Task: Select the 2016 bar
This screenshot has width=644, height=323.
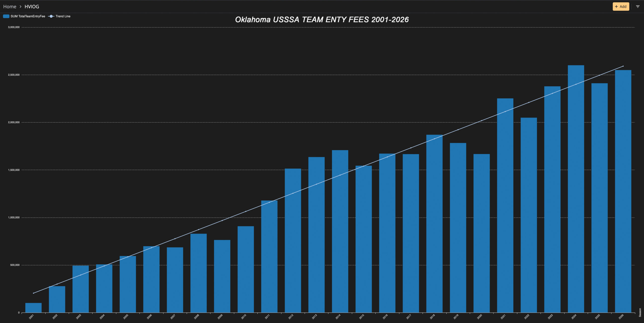Action: [x=387, y=233]
